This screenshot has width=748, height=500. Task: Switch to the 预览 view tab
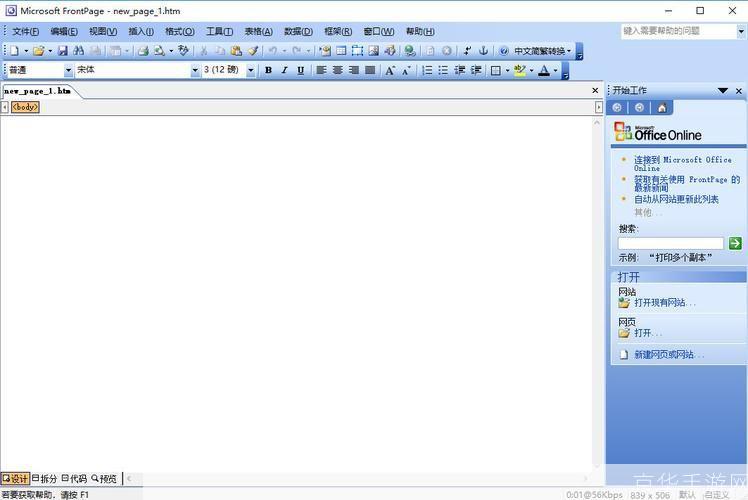click(x=104, y=478)
